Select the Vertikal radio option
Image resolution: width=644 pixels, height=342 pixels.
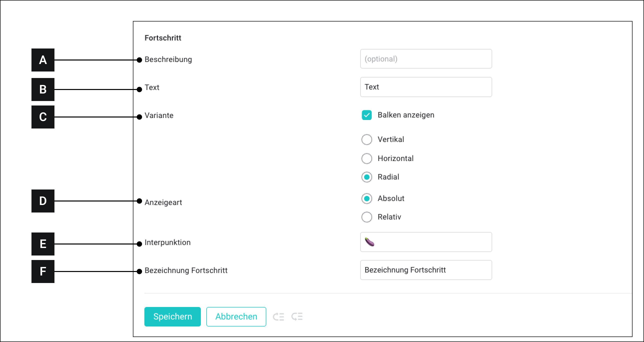point(366,139)
